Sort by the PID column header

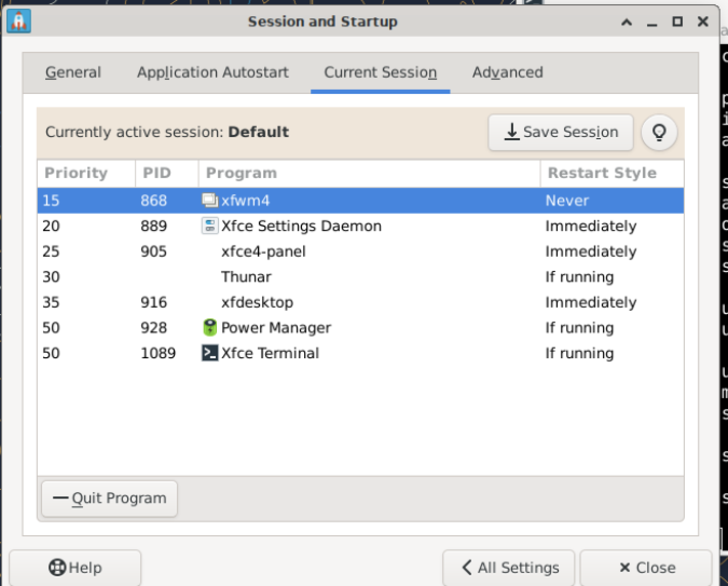[x=157, y=173]
